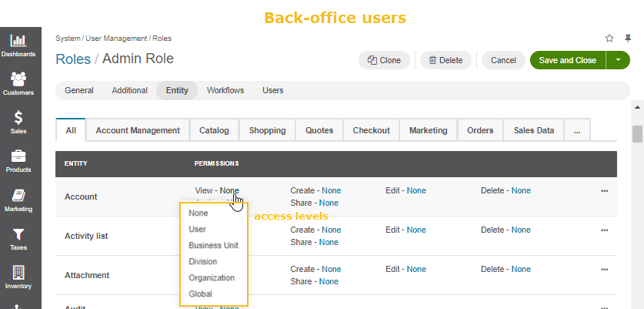Go to the Workflows section
This screenshot has height=309, width=644.
click(225, 90)
